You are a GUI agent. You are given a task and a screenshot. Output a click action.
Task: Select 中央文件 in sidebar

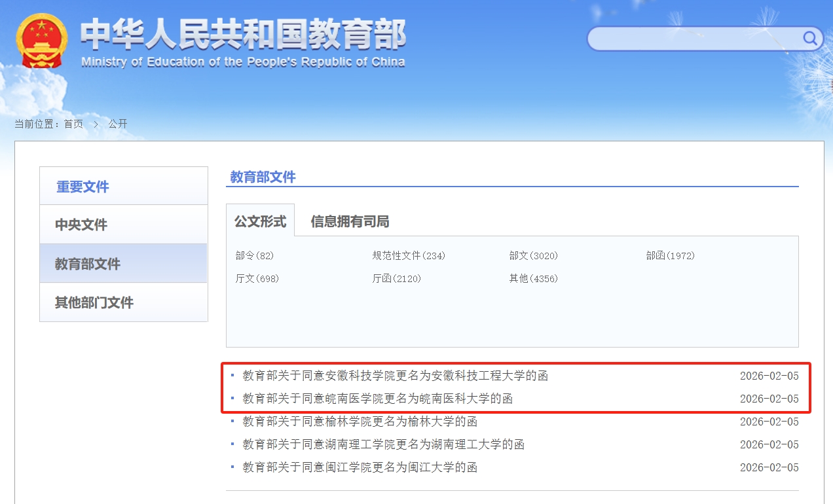(x=81, y=225)
